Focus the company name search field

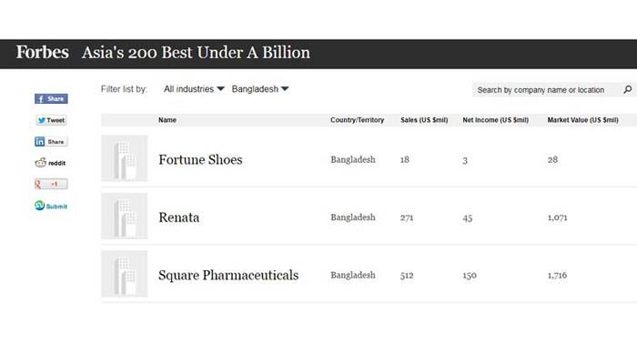click(x=547, y=90)
